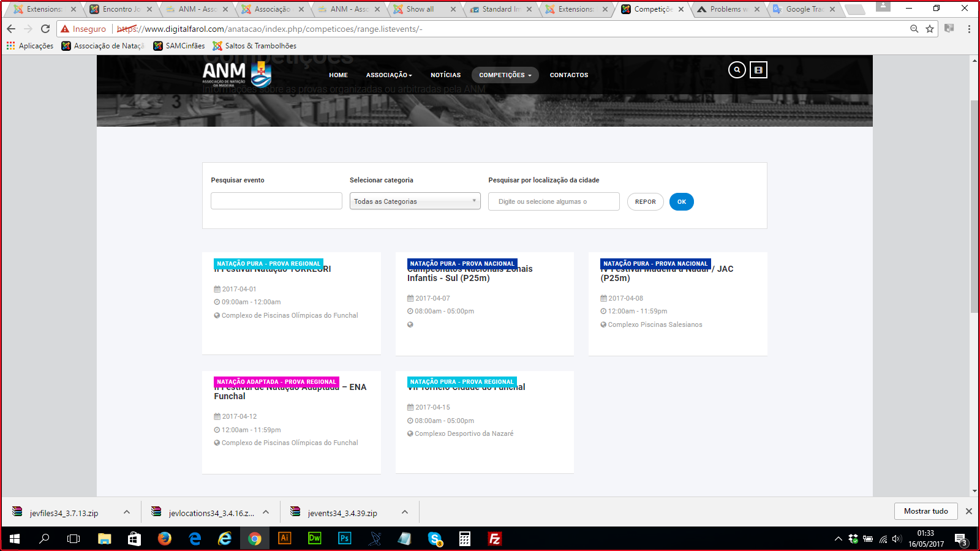Click the film-strip icon in site header
This screenshot has height=551, width=980.
click(x=758, y=70)
